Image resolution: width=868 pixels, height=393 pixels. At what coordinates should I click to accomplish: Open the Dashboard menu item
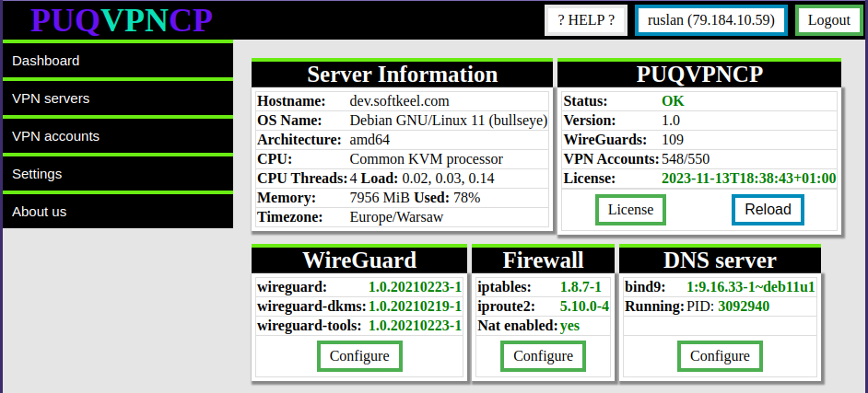point(118,60)
